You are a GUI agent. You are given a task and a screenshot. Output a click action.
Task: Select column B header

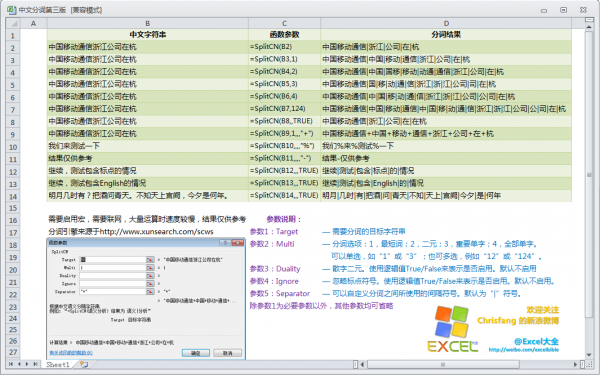pyautogui.click(x=148, y=23)
